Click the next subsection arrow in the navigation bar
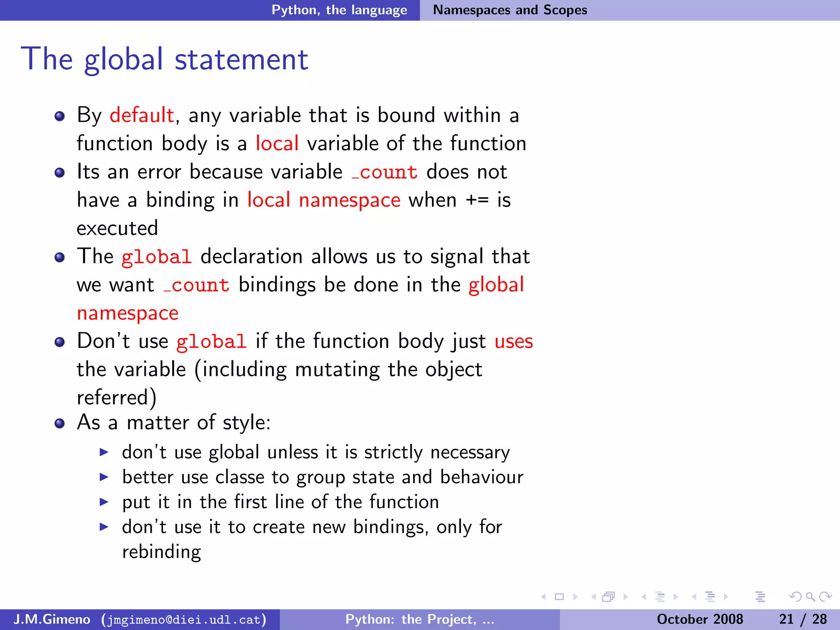 [x=676, y=597]
